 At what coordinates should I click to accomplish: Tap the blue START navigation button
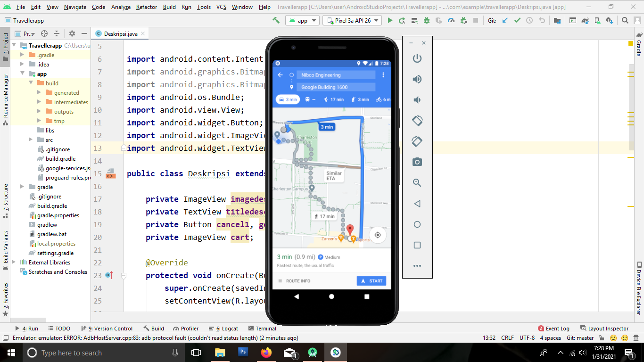(372, 281)
